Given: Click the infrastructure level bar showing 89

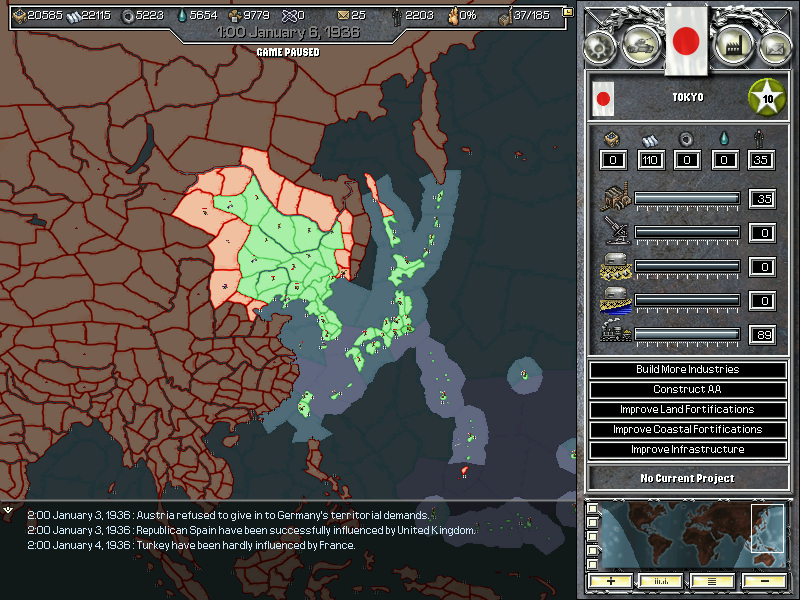Looking at the screenshot, I should click(687, 334).
